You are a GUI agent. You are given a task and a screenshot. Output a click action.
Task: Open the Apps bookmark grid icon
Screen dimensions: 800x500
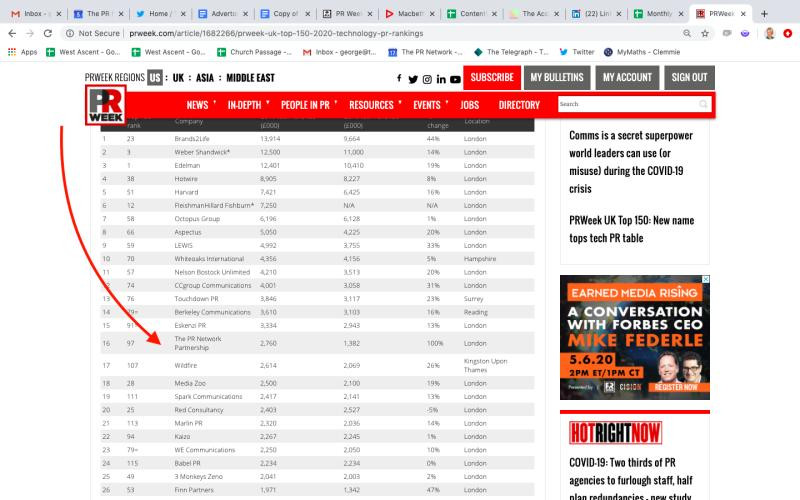(x=12, y=52)
